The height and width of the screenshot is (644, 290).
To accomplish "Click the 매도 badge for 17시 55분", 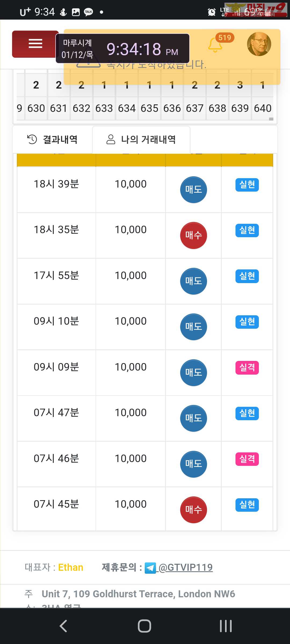I will click(x=193, y=281).
